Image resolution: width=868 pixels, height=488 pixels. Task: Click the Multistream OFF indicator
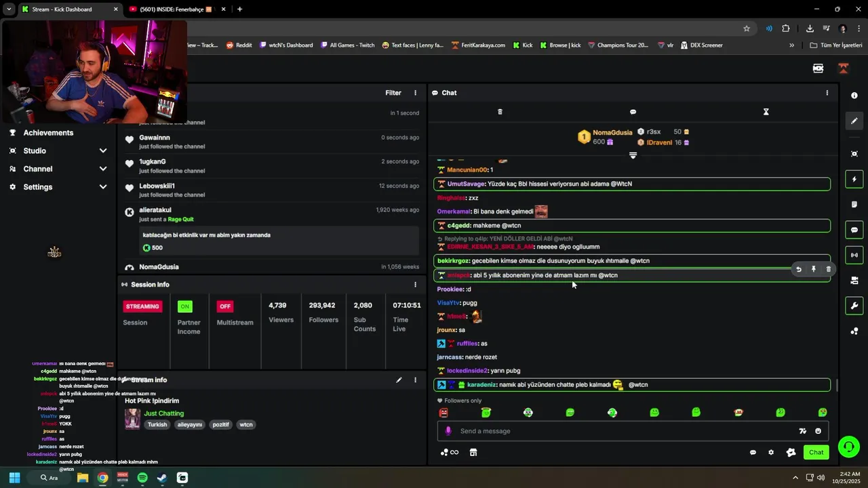tap(224, 306)
